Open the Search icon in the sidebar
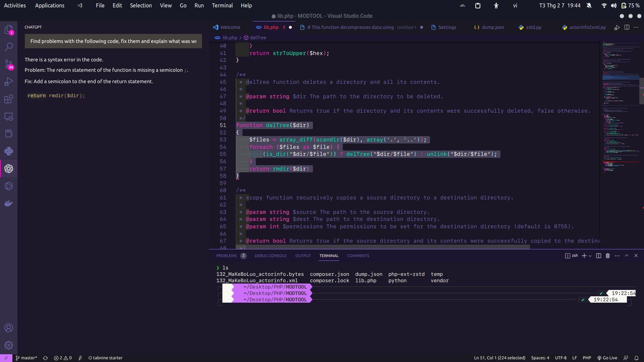644x362 pixels. pos(9,46)
